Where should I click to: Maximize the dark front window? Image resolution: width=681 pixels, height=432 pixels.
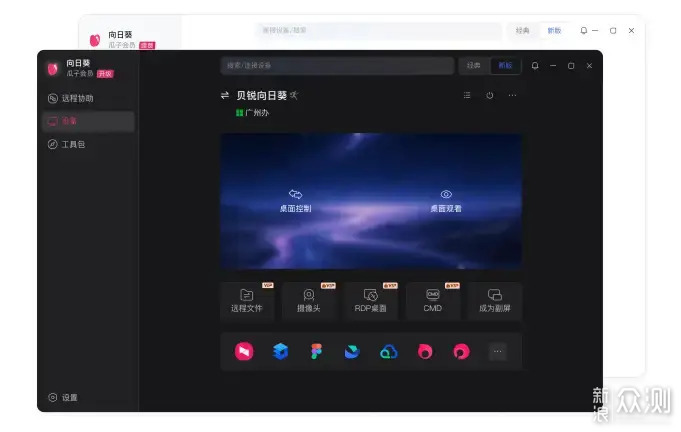[x=571, y=66]
